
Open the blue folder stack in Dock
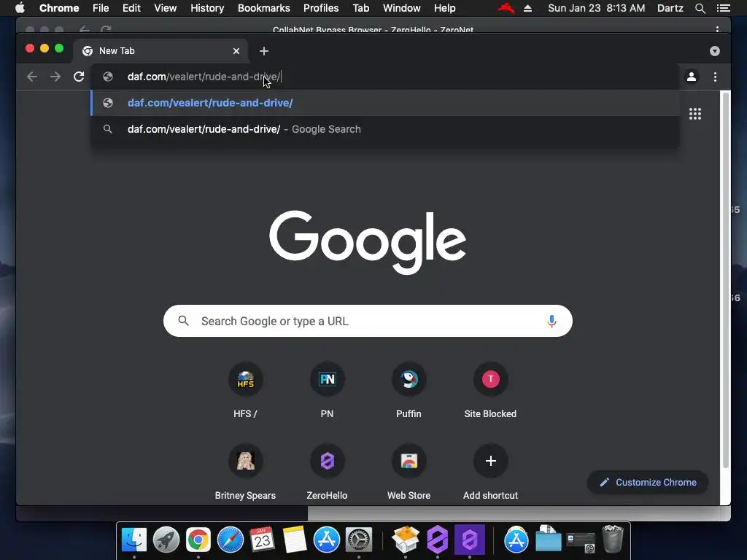pyautogui.click(x=548, y=539)
